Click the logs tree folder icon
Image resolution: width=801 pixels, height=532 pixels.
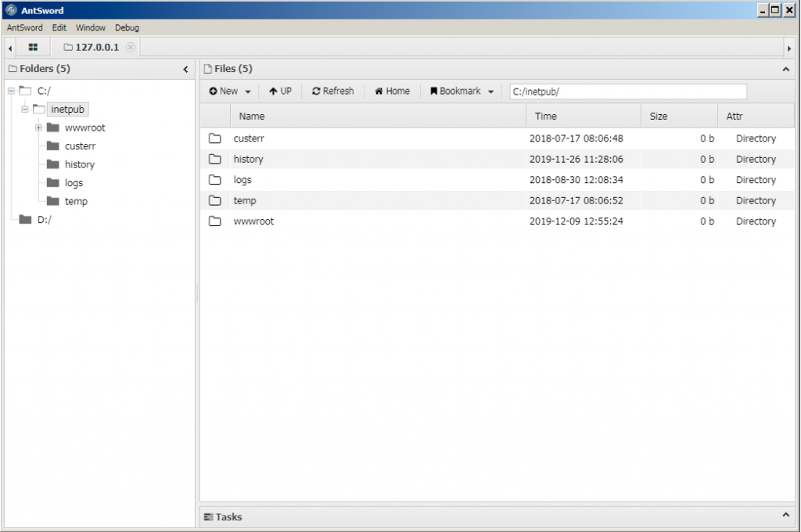53,182
